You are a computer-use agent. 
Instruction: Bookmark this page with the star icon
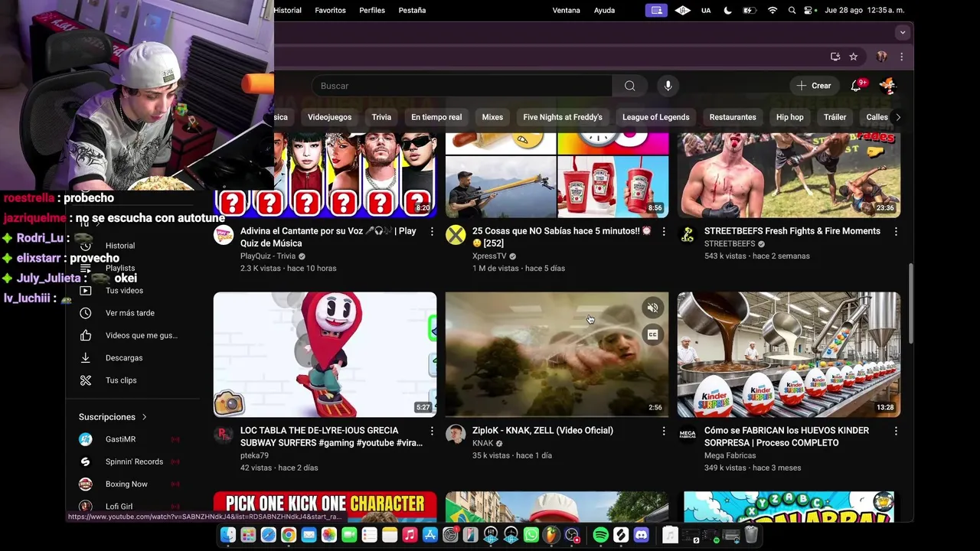(x=853, y=57)
